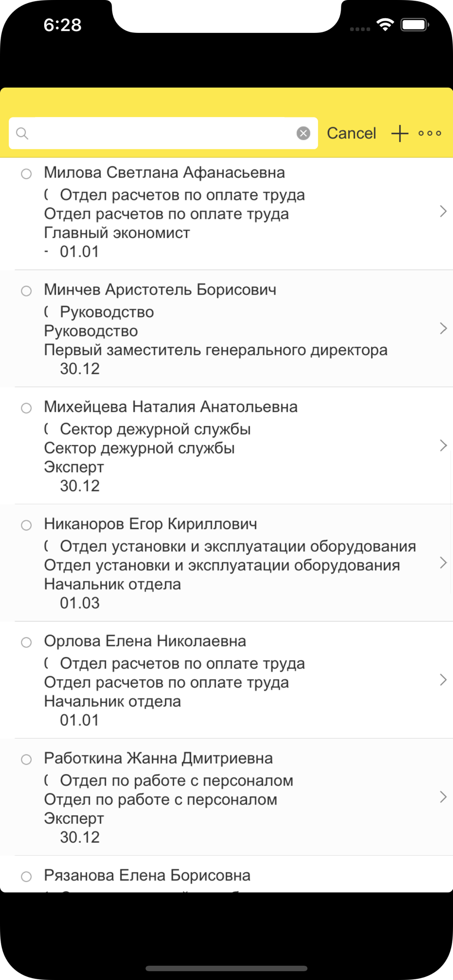Click the Cancel button
453x980 pixels.
tap(352, 133)
